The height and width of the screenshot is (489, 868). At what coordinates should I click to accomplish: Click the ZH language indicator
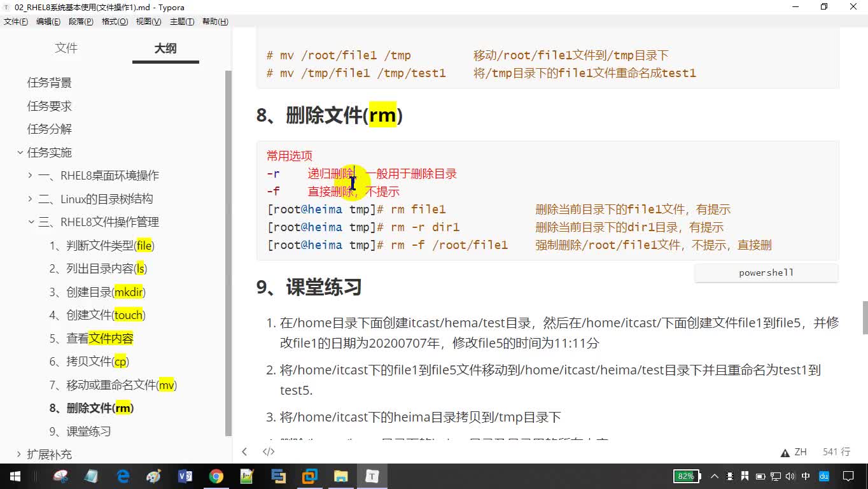point(801,452)
